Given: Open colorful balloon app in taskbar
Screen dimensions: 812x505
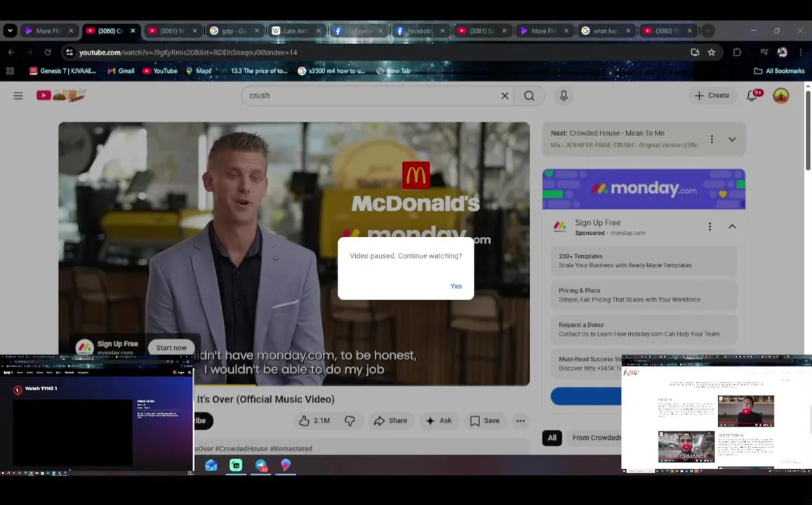Looking at the screenshot, I should 286,465.
